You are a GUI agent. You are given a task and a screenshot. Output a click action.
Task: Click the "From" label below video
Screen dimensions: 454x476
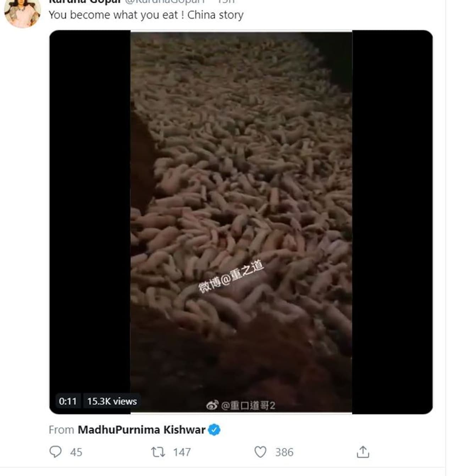[x=61, y=430]
